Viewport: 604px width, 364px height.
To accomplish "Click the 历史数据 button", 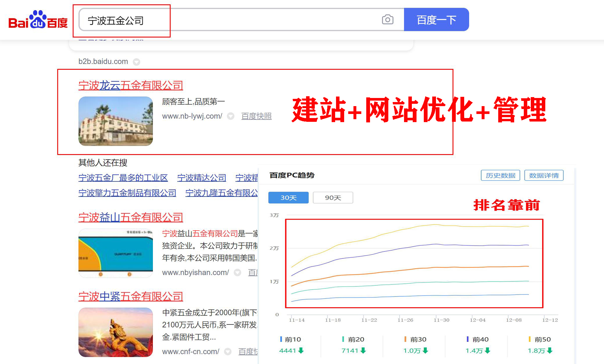I will point(500,176).
